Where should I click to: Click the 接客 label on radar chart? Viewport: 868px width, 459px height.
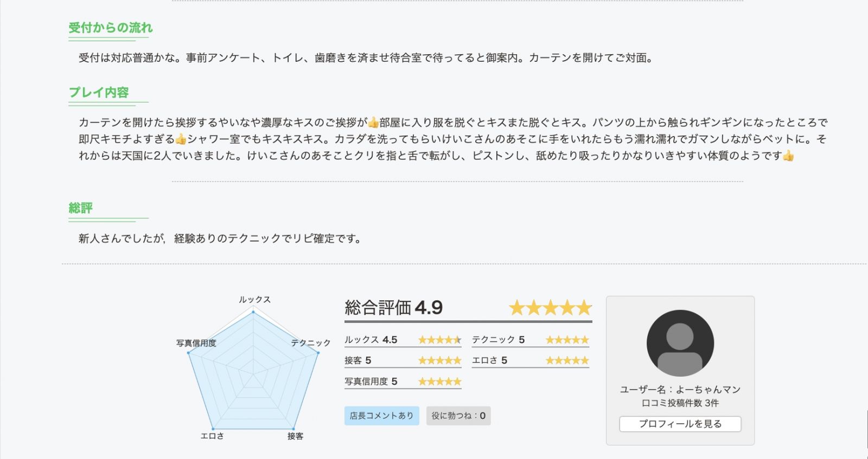[x=295, y=436]
